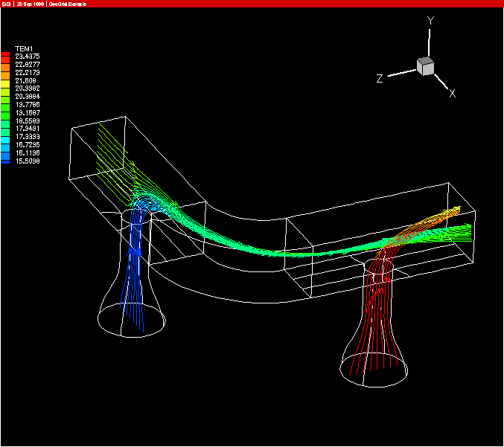Click the Y axis label
Viewport: 504px width, 447px height.
coord(430,22)
